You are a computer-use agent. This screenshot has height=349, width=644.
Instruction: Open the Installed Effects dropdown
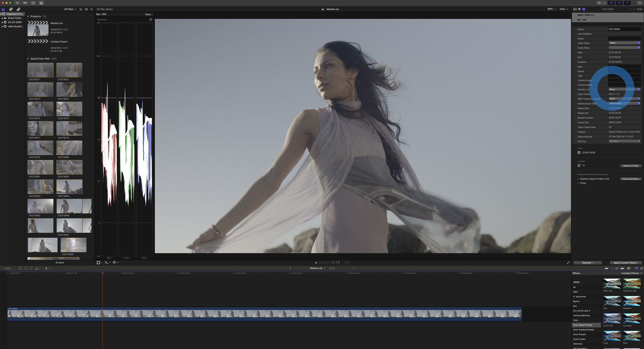tap(632, 273)
